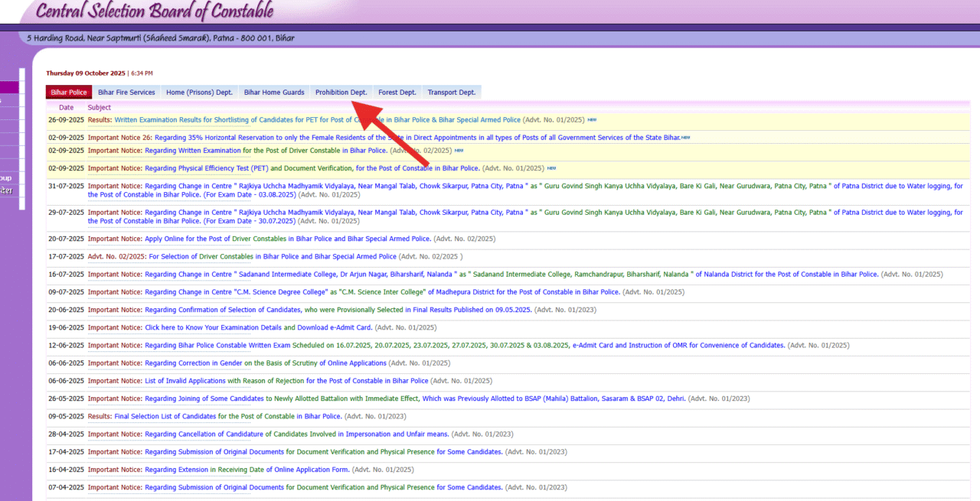The width and height of the screenshot is (980, 501).
Task: Switch to Bihar Fire Services tab
Action: coord(126,93)
